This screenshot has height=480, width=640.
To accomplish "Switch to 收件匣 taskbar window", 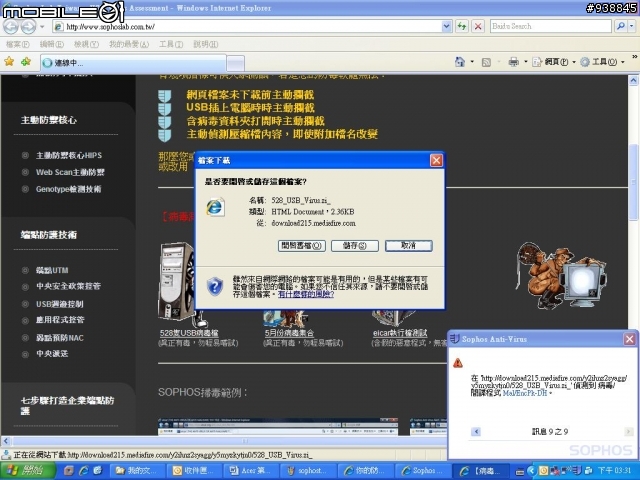I will tap(195, 471).
